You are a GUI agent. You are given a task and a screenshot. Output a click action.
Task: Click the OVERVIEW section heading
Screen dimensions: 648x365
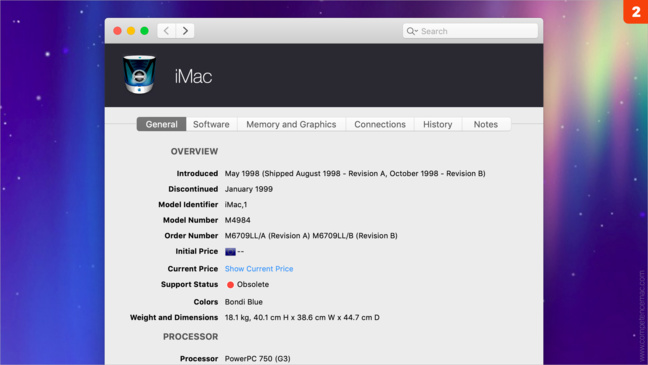point(194,151)
